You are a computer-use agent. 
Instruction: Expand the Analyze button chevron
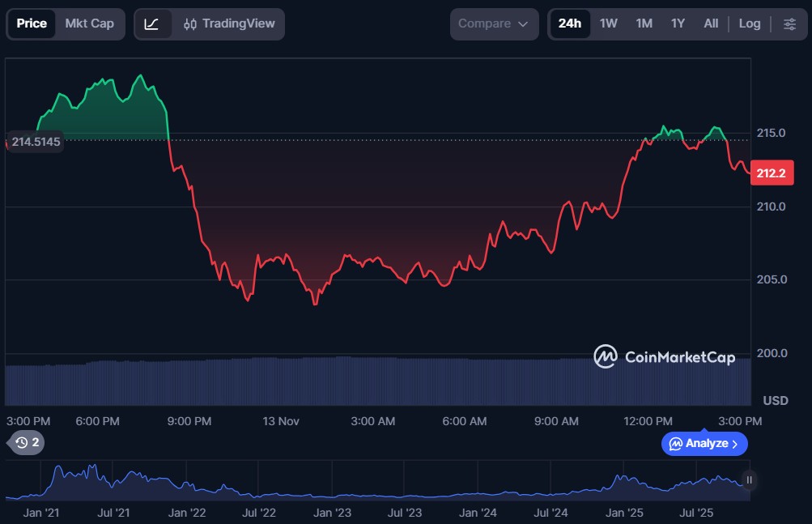[x=734, y=444]
